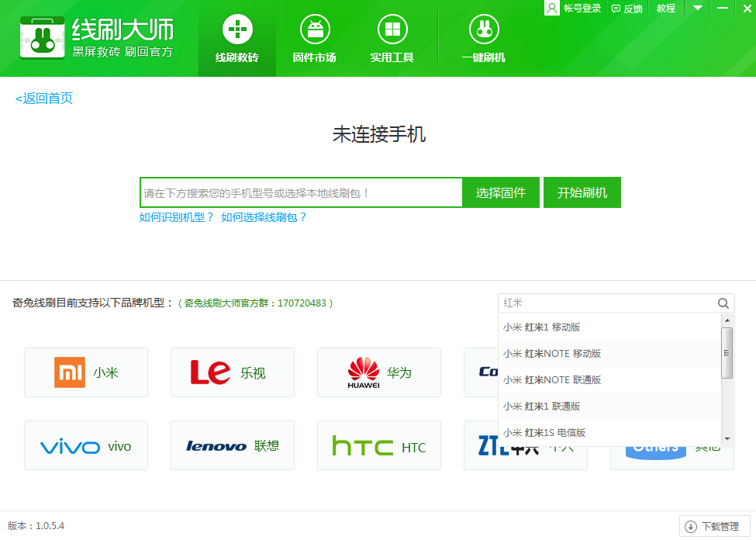The height and width of the screenshot is (540, 756).
Task: Choose the 华为 Huawei brand tile
Action: pos(379,372)
